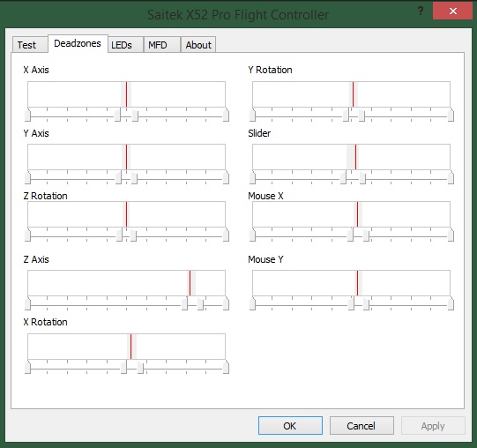Click X Rotation far-left slider handle
The image size is (477, 448).
tap(27, 368)
